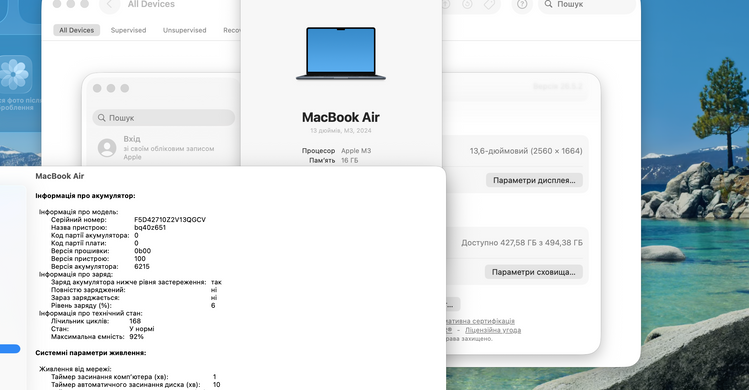
Task: Click Вхід sign-in with Apple account
Action: click(169, 148)
